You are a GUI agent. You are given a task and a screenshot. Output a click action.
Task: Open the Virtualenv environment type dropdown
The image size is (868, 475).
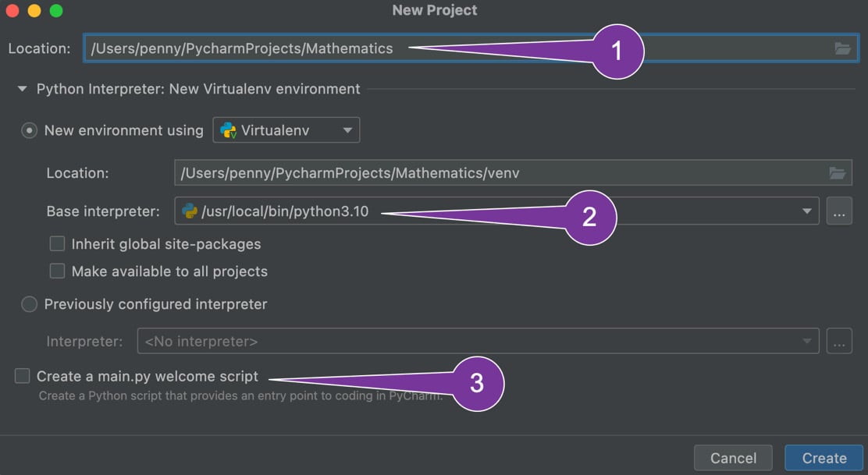(286, 130)
